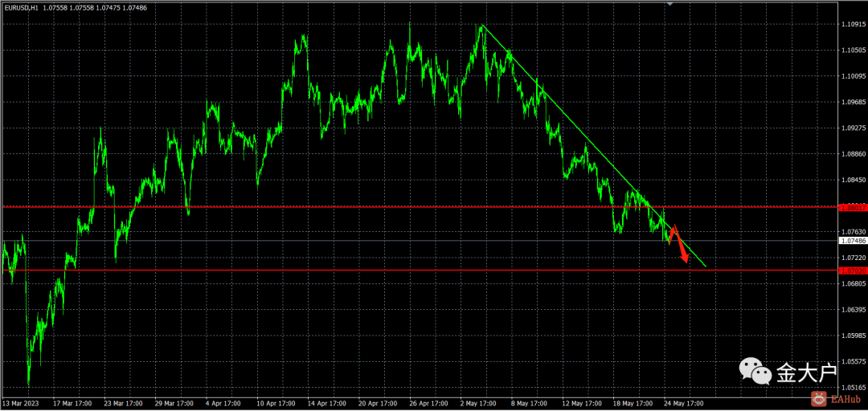The width and height of the screenshot is (868, 411).
Task: Click the 1.07220 price axis value
Action: point(853,258)
